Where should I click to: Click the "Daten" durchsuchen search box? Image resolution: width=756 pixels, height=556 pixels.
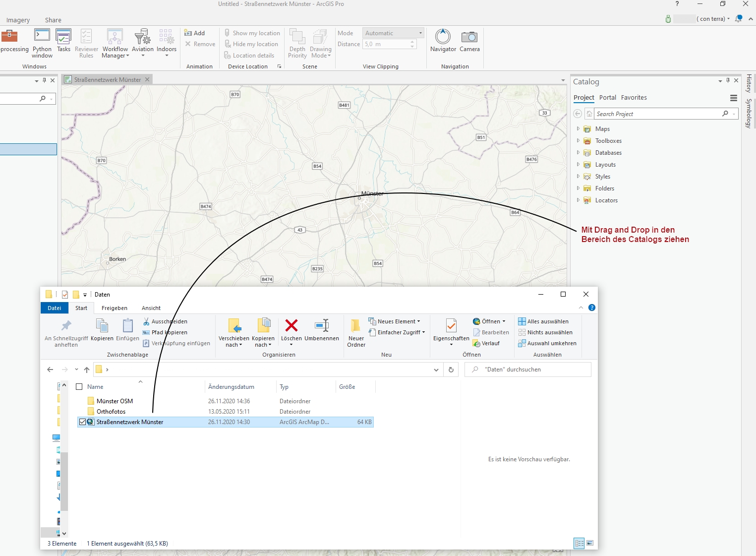pyautogui.click(x=527, y=370)
